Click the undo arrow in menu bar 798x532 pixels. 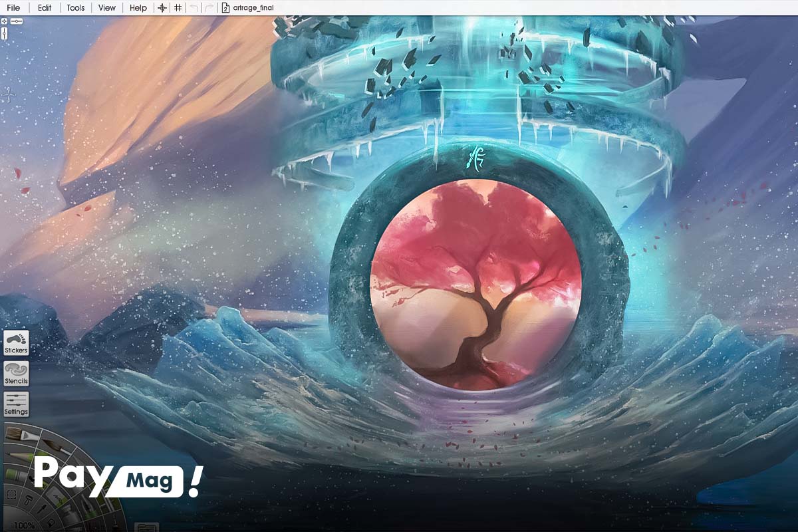(194, 8)
